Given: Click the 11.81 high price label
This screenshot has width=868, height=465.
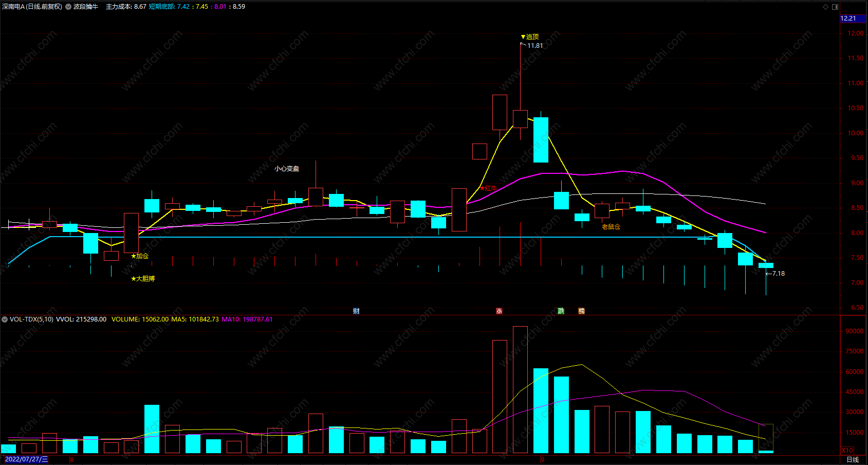Looking at the screenshot, I should [535, 46].
